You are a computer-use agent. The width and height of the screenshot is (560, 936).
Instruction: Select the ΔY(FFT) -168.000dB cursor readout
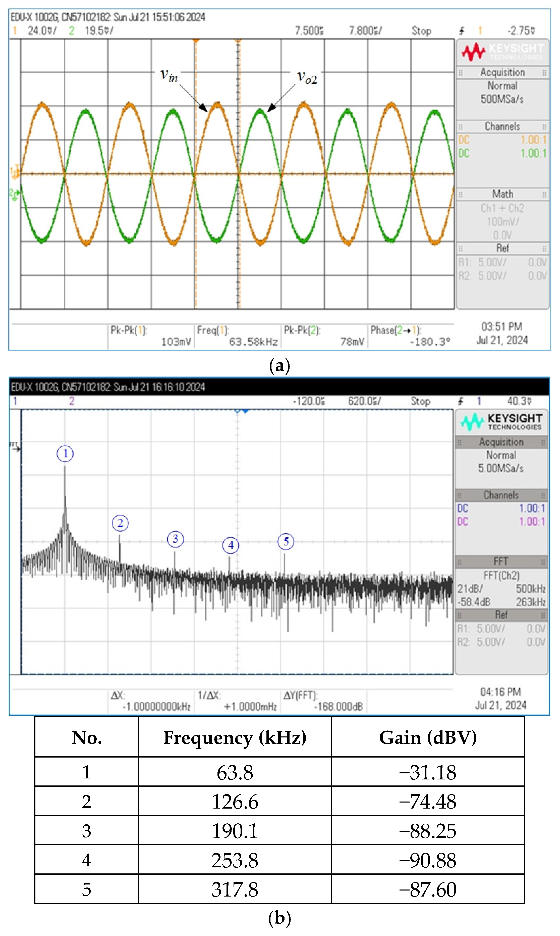[323, 701]
